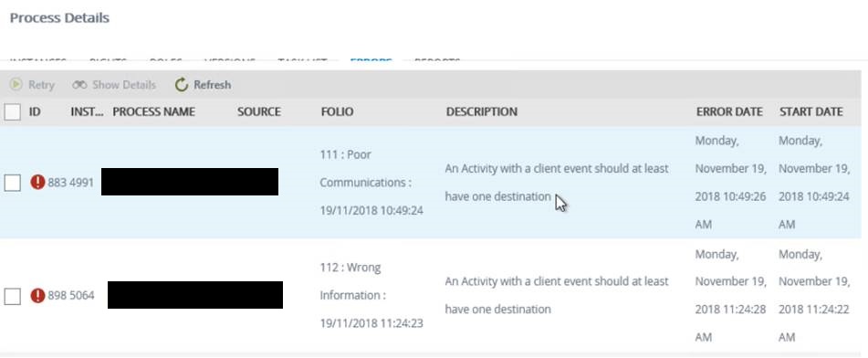Click the Retry button label

(41, 85)
